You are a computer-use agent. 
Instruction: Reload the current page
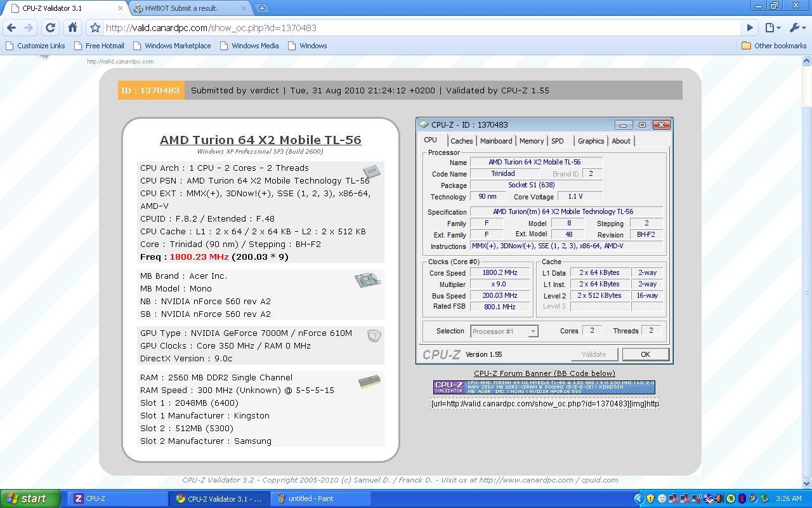pos(51,28)
